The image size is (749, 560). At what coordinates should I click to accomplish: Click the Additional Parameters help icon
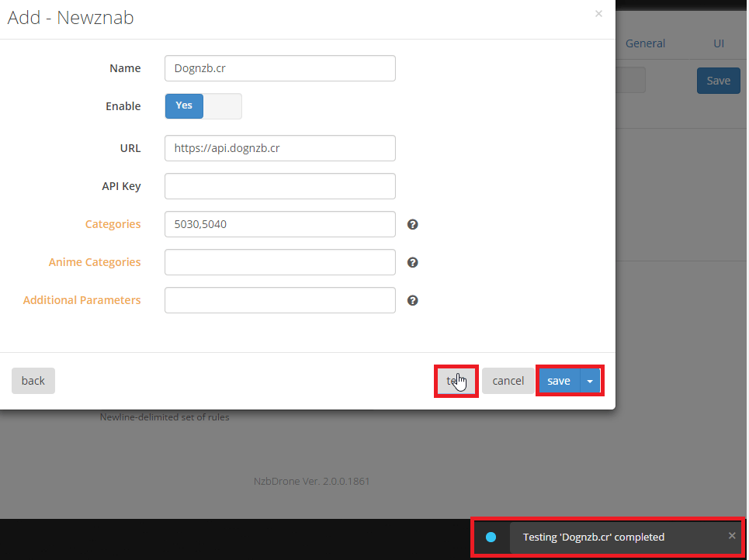pos(413,300)
